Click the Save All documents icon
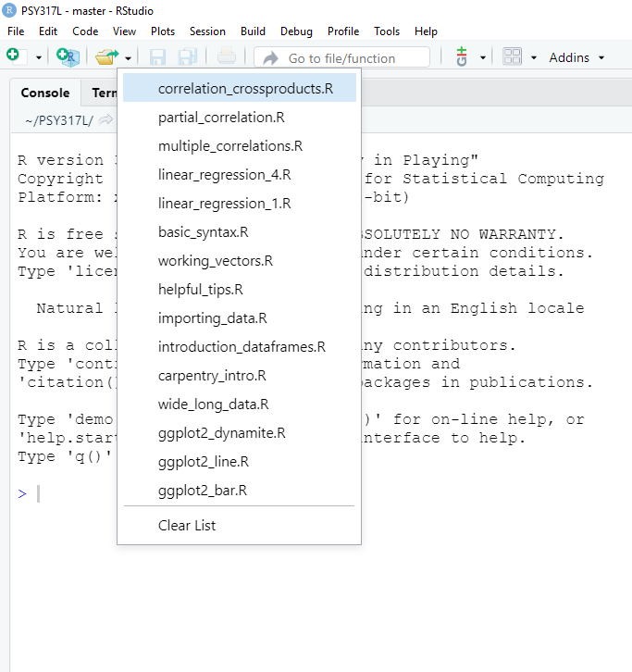Screen dimensions: 632x672 tap(188, 57)
